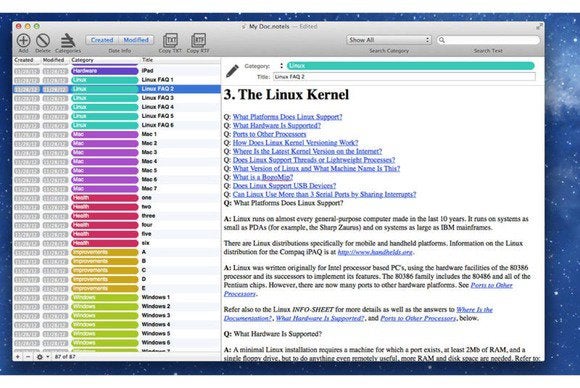Click the plus button below note list

tap(17, 357)
